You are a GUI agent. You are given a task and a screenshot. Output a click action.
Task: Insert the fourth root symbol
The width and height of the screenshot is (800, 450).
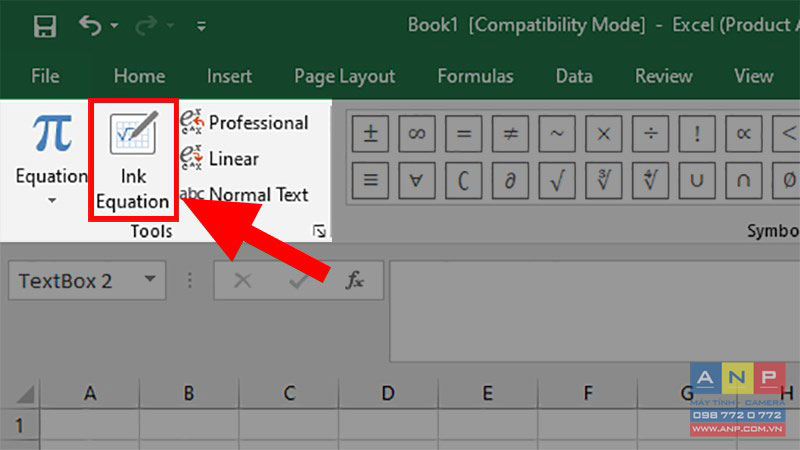tap(650, 180)
